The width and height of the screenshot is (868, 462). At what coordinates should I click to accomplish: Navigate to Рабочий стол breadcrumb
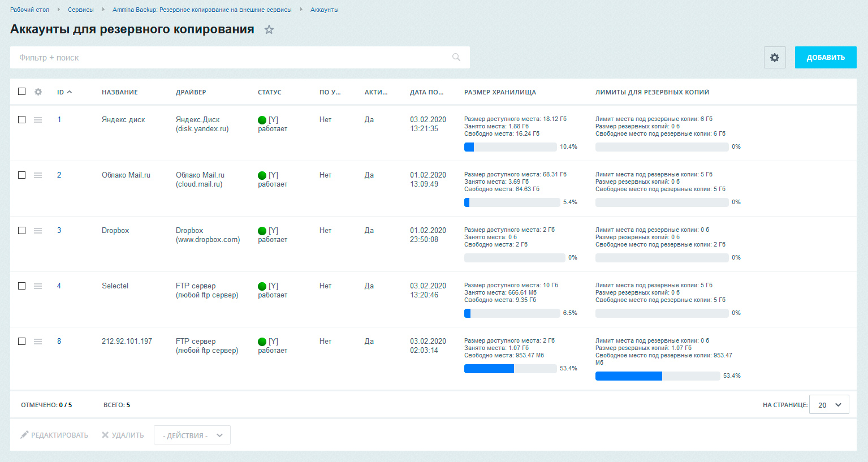[29, 10]
